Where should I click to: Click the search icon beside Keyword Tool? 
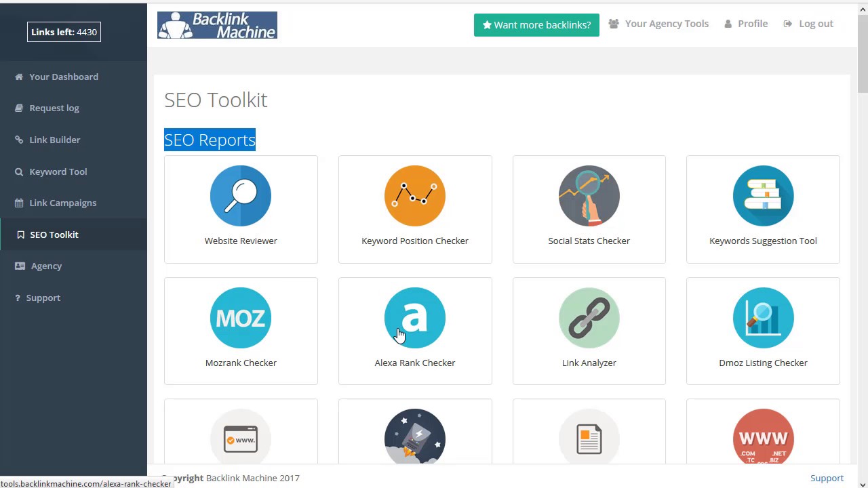pos(19,171)
